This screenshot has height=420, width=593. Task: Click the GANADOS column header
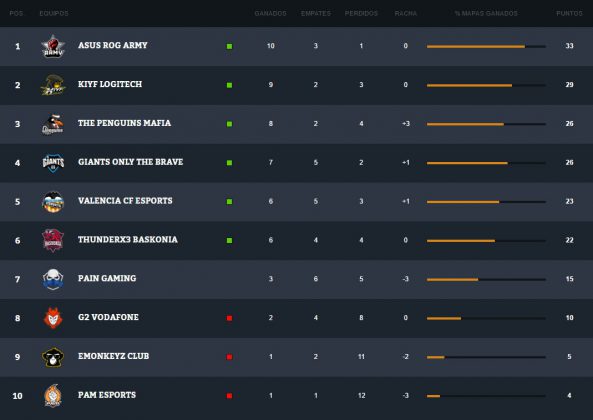(x=270, y=13)
